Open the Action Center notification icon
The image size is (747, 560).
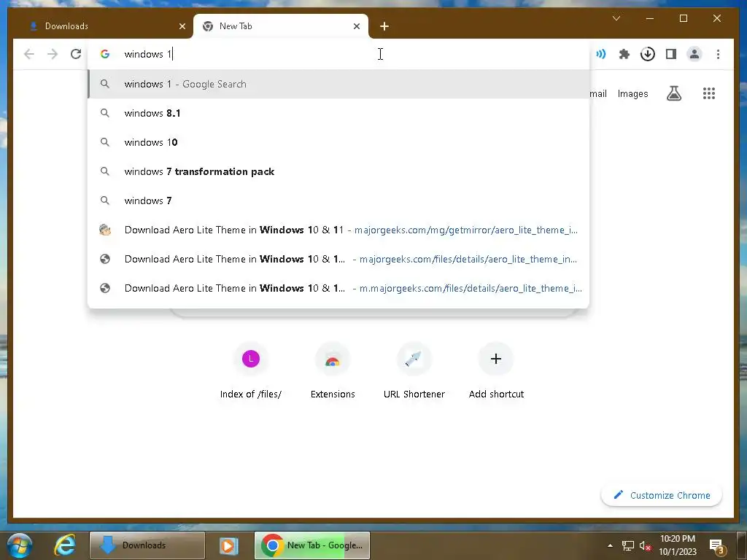716,546
